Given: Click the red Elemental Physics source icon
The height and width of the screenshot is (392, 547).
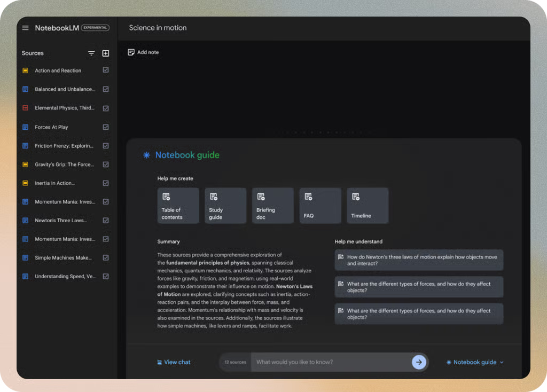Looking at the screenshot, I should [x=25, y=108].
